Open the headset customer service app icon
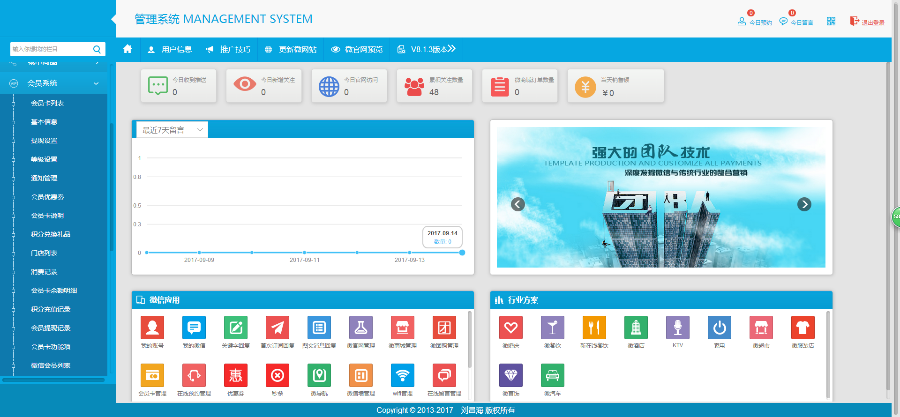 coord(194,375)
